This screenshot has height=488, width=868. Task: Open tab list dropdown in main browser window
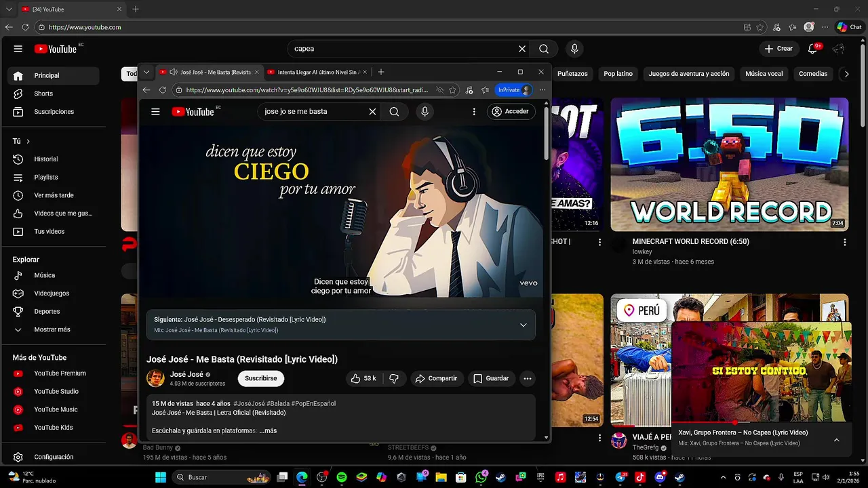[x=9, y=9]
